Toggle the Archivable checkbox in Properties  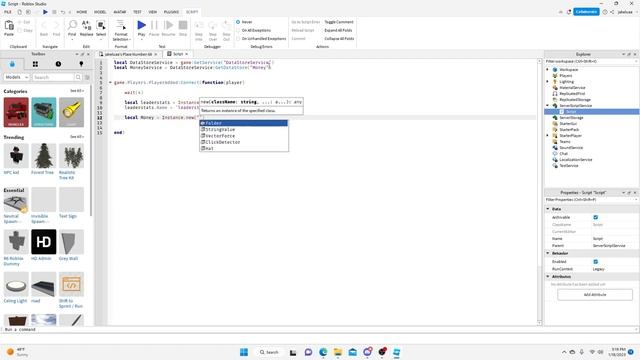click(596, 217)
